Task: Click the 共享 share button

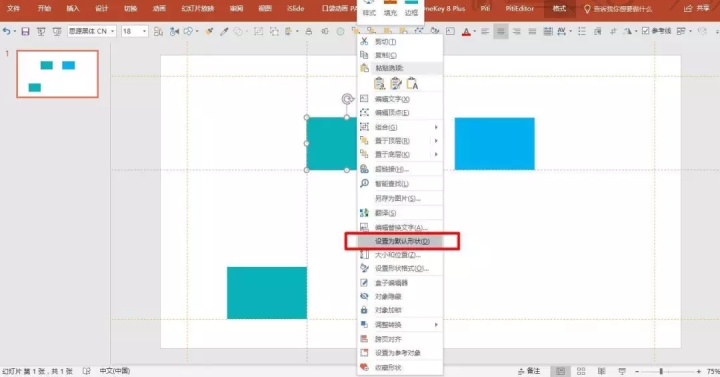Action: 697,9
